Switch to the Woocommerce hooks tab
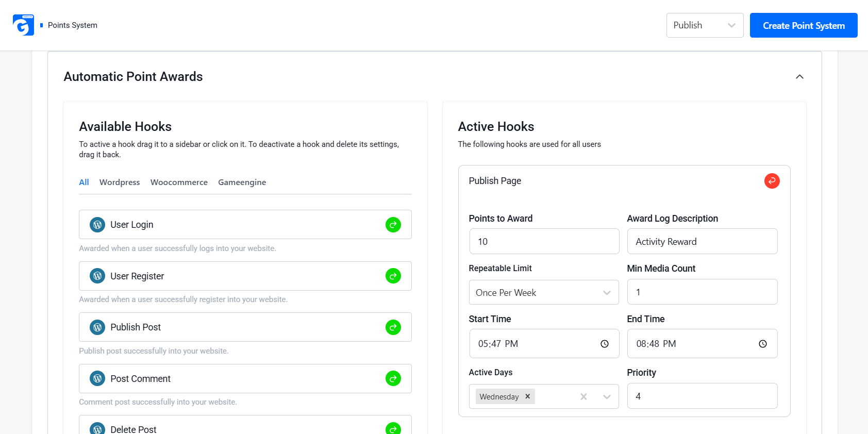 [x=179, y=182]
